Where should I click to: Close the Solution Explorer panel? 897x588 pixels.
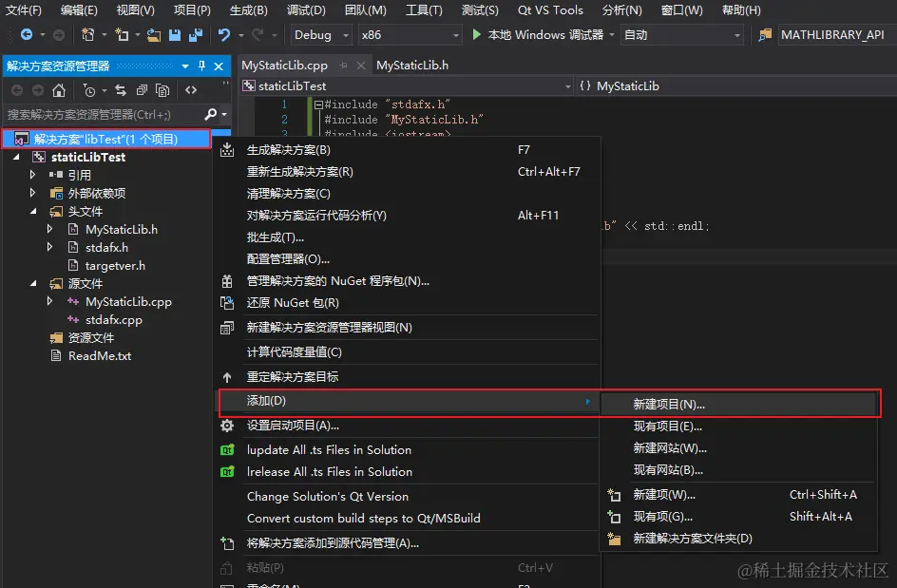coord(219,66)
